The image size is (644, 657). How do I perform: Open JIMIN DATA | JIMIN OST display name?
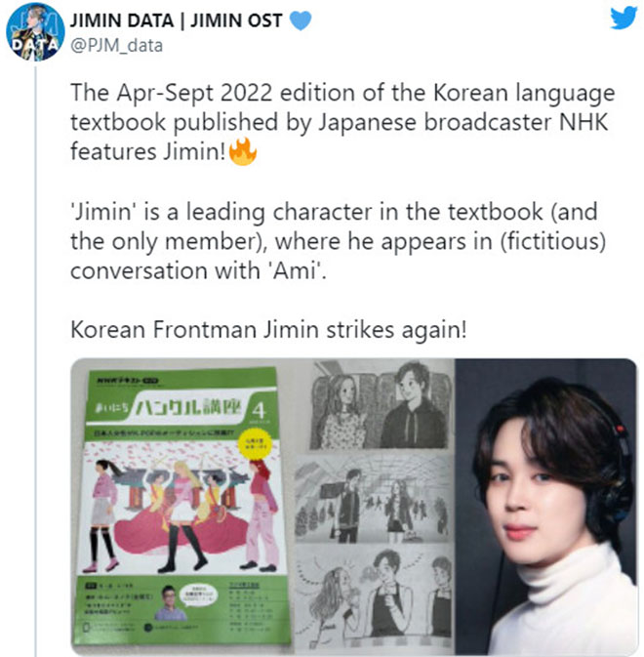coord(176,21)
